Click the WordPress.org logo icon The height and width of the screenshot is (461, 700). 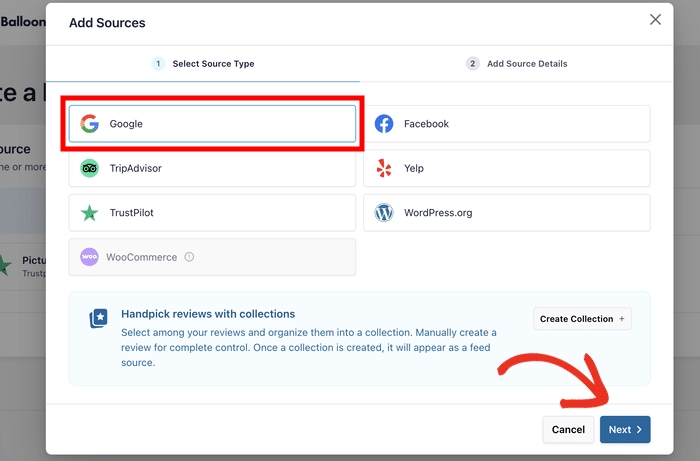click(384, 213)
